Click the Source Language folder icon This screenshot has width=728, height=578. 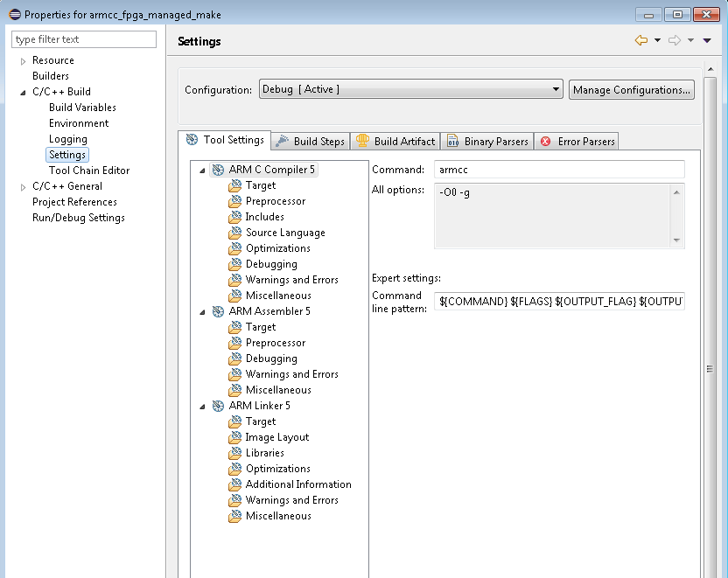234,233
